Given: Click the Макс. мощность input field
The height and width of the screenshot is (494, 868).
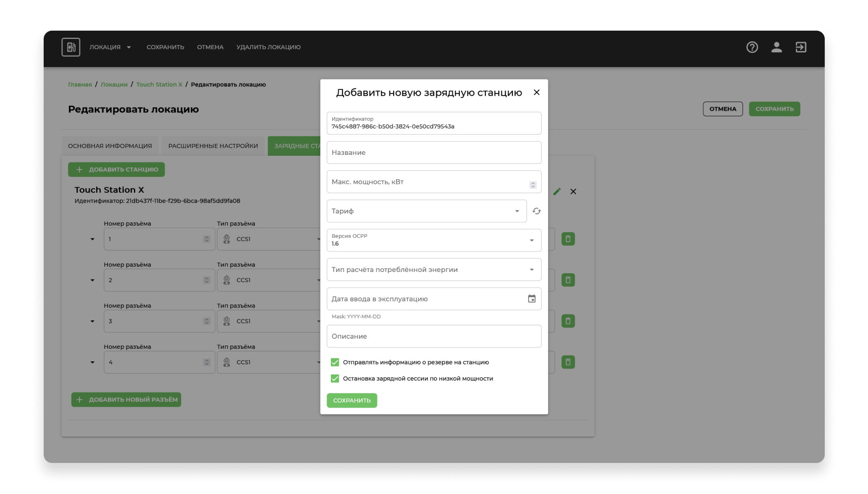Looking at the screenshot, I should click(434, 182).
